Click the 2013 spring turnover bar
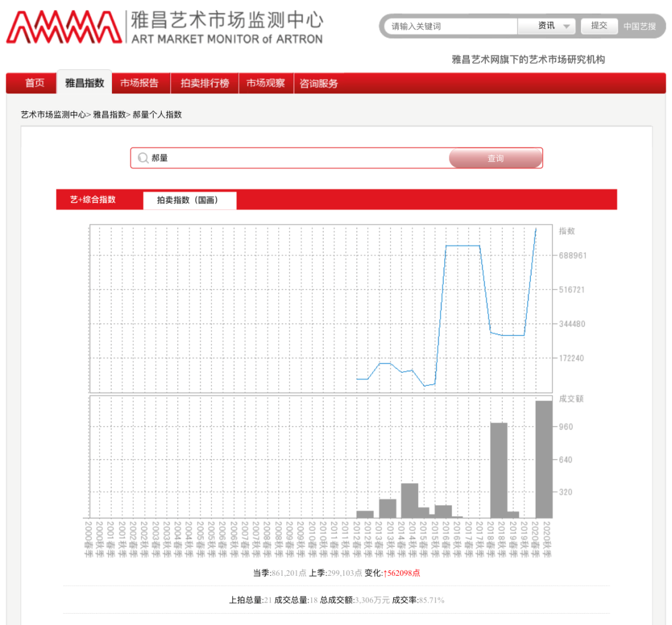 pos(388,509)
